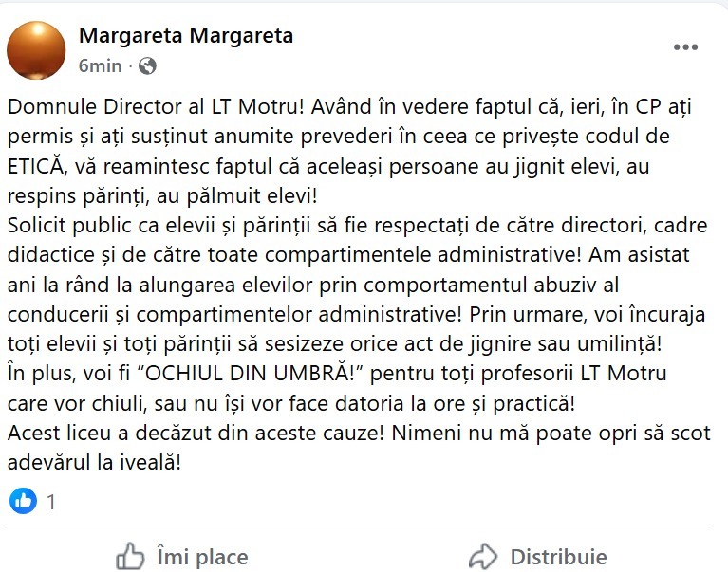Open Margareta Margareta's profile name link
This screenshot has width=728, height=572.
point(186,36)
